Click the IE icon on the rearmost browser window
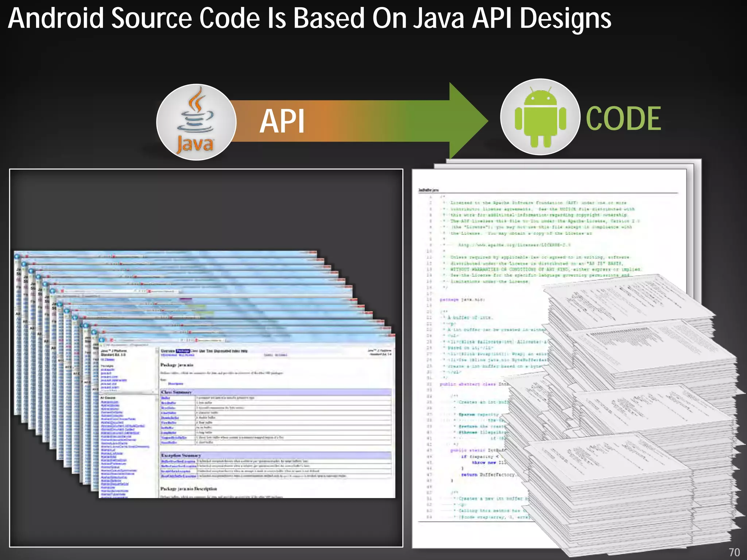 coord(17,257)
